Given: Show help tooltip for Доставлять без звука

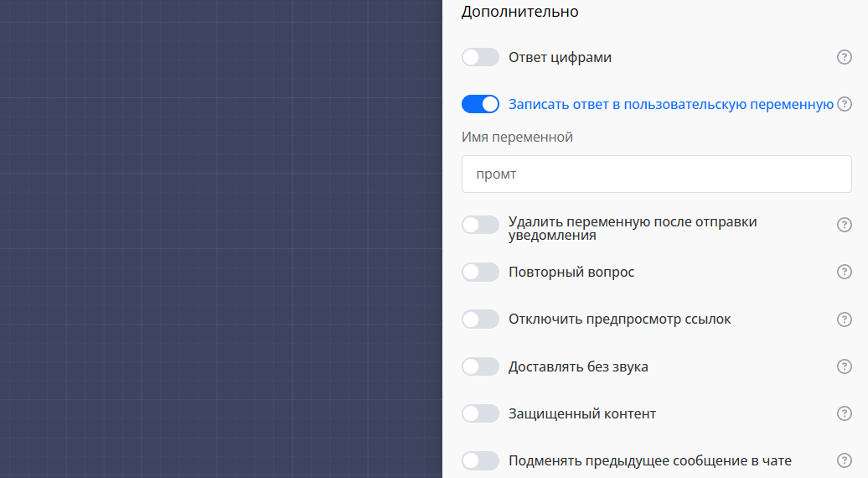Looking at the screenshot, I should [845, 366].
